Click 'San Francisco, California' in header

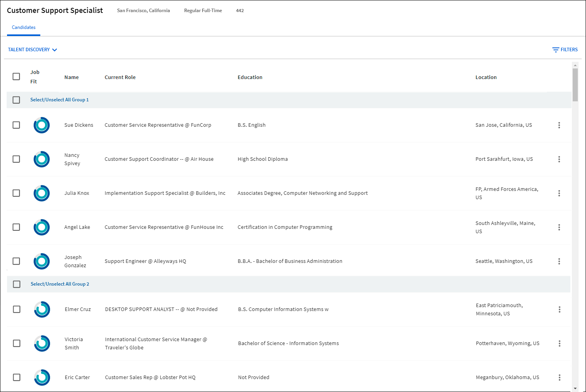144,11
